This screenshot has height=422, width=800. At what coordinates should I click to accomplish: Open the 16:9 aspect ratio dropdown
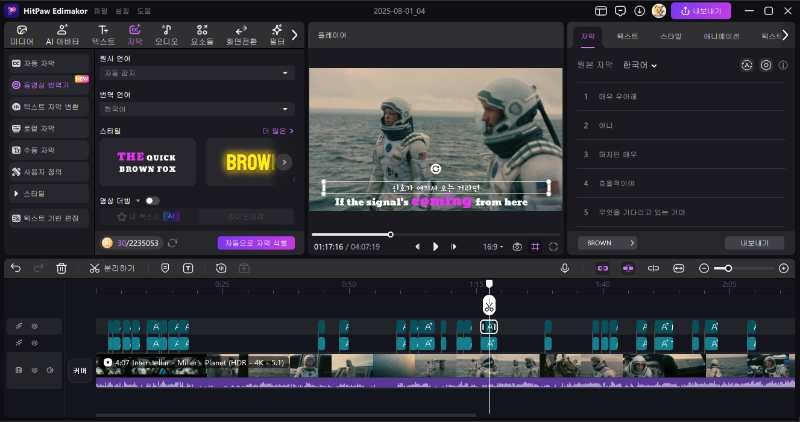(492, 246)
